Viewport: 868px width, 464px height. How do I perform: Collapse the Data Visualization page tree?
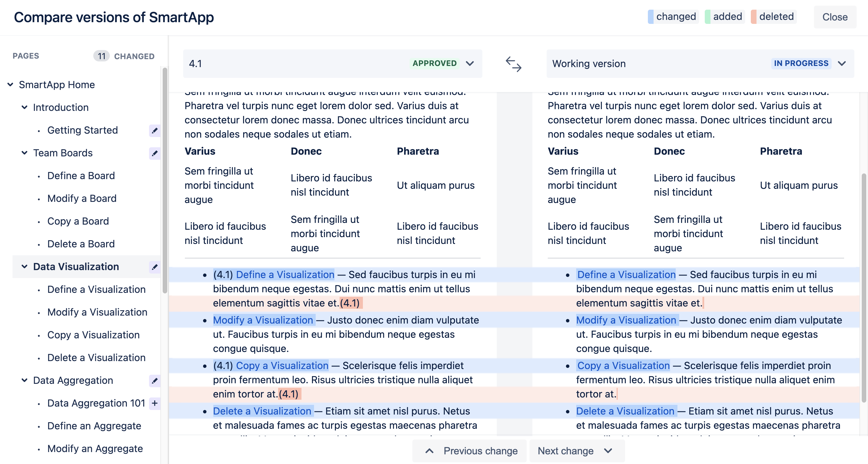(24, 266)
